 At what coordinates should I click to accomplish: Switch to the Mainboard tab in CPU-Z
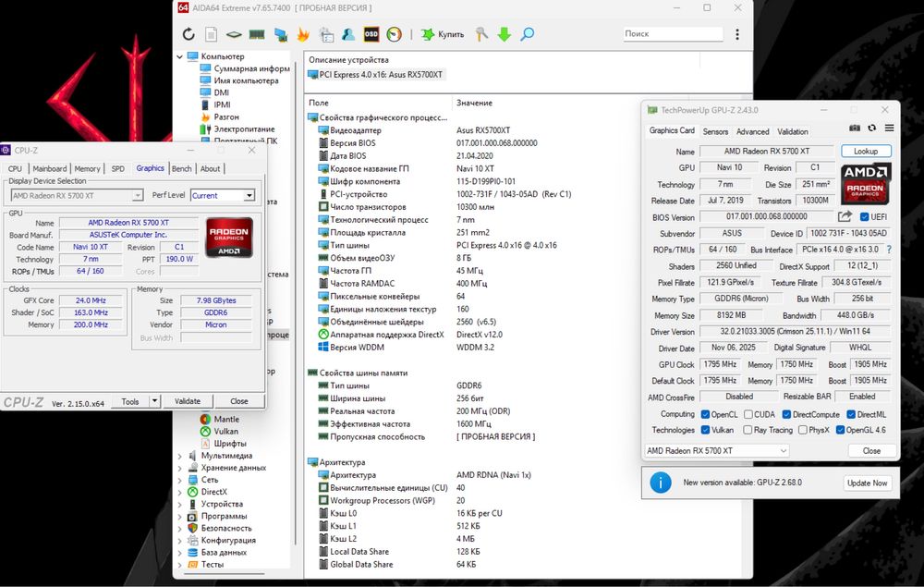point(50,168)
